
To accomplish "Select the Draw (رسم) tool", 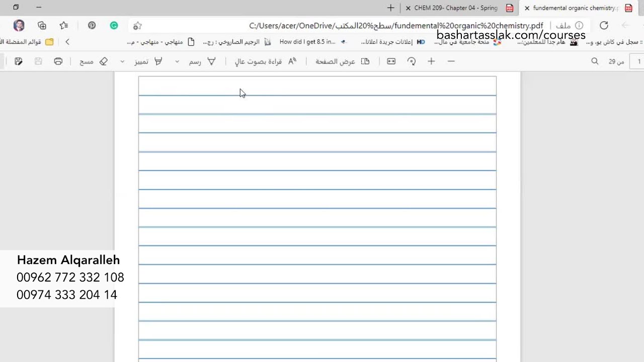I will [x=203, y=61].
